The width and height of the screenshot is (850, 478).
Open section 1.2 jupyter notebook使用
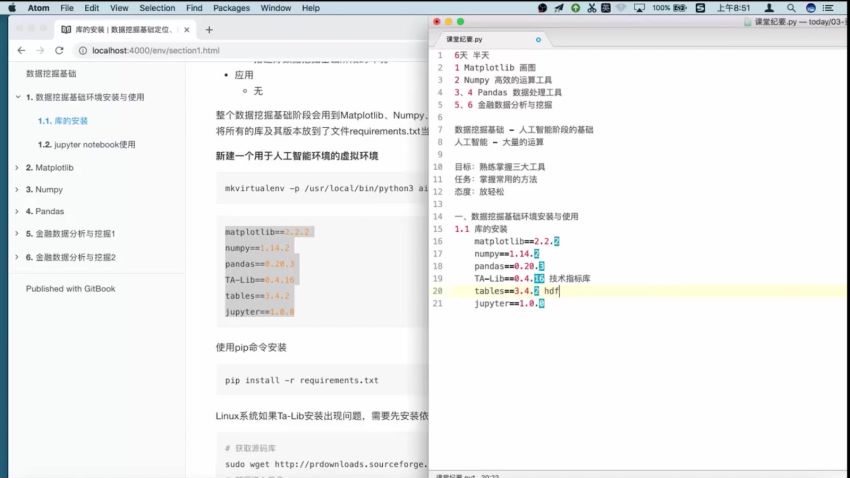[87, 145]
